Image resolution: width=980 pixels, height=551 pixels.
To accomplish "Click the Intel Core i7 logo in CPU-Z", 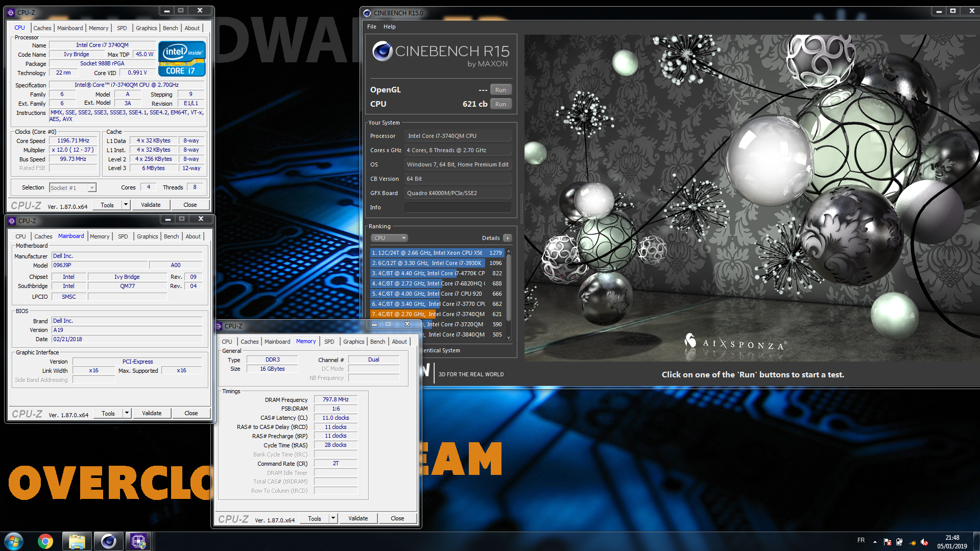I will pos(182,59).
